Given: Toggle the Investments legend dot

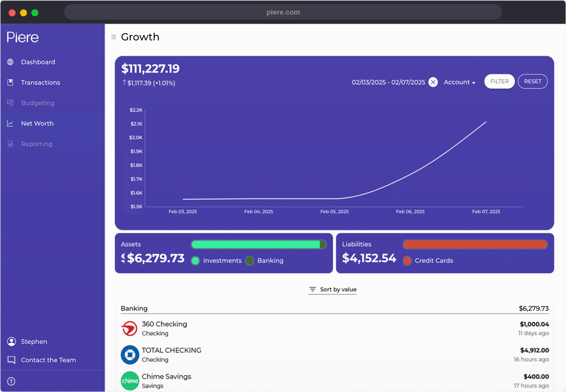Looking at the screenshot, I should [195, 261].
